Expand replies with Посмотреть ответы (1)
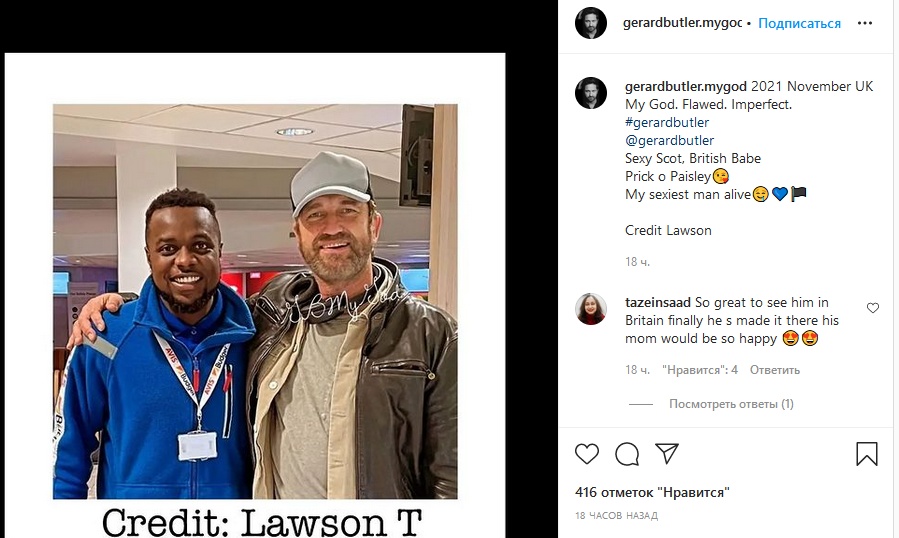The image size is (899, 538). coord(731,404)
